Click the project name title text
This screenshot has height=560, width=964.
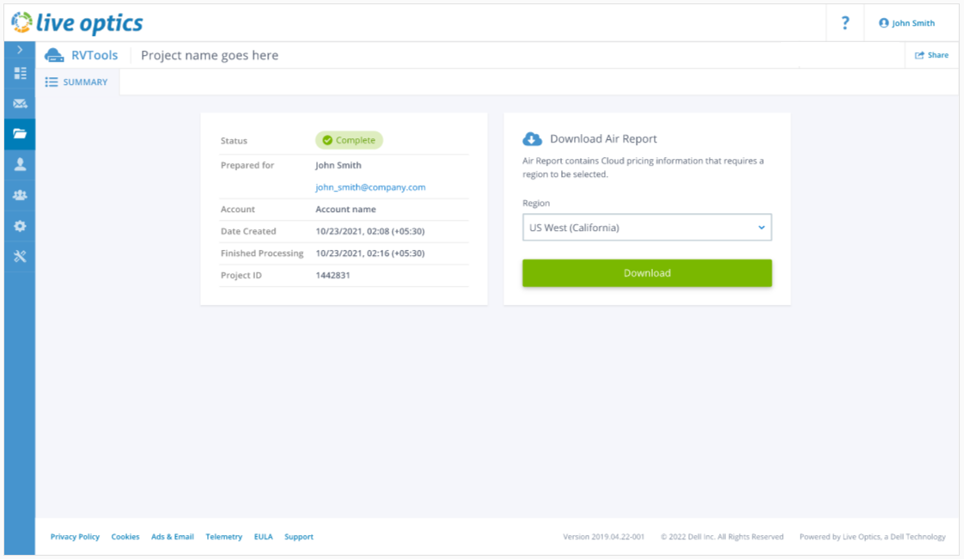(210, 55)
